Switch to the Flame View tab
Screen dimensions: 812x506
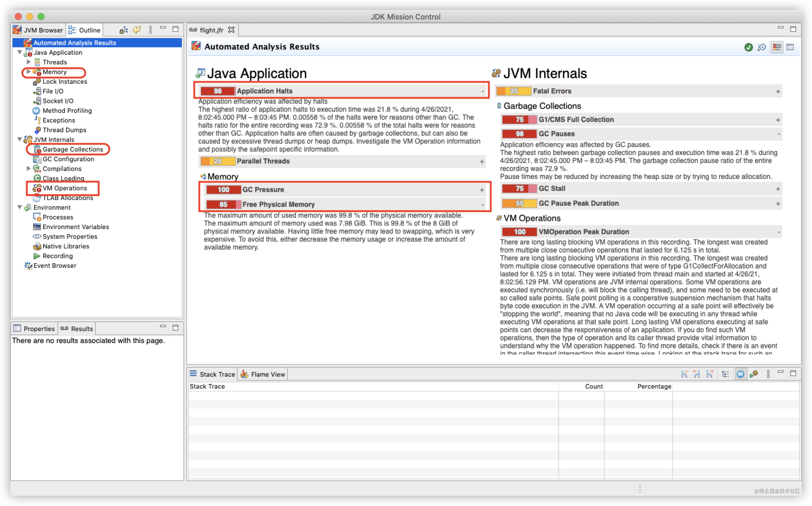pos(263,374)
